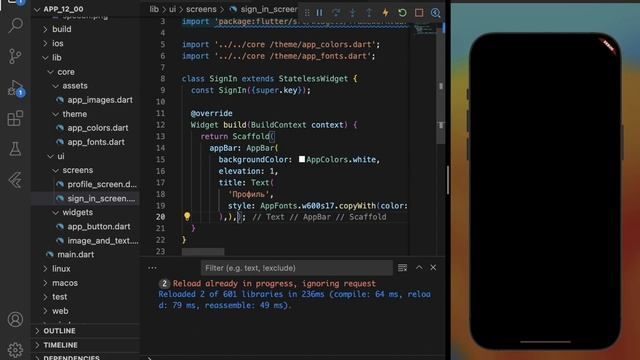Screen dimensions: 640x360
Task: Pause the debug session
Action: click(320, 13)
